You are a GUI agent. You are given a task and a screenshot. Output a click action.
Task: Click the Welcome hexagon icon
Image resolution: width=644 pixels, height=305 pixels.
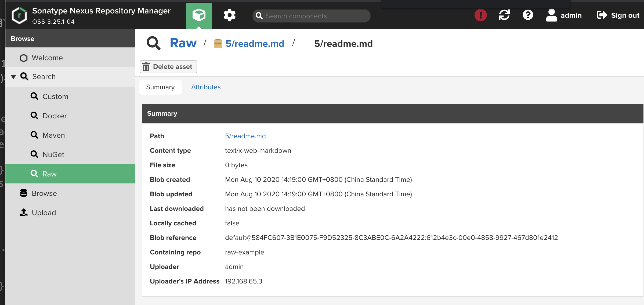coord(24,58)
